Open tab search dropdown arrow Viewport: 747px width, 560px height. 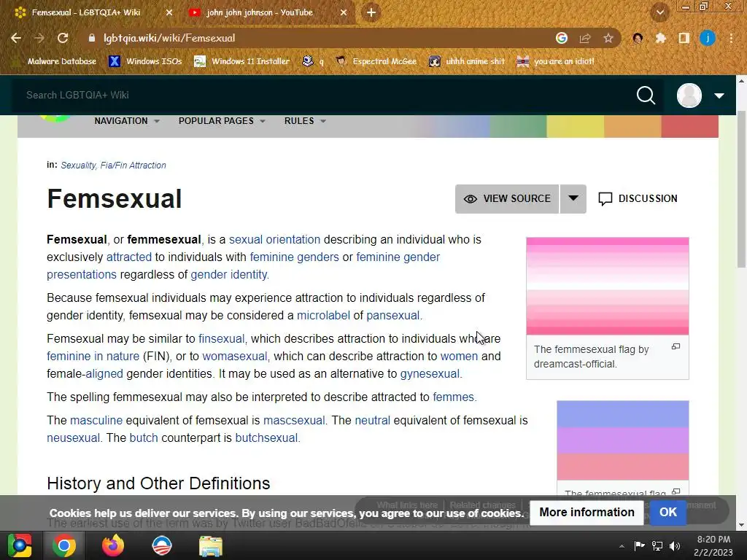[660, 13]
